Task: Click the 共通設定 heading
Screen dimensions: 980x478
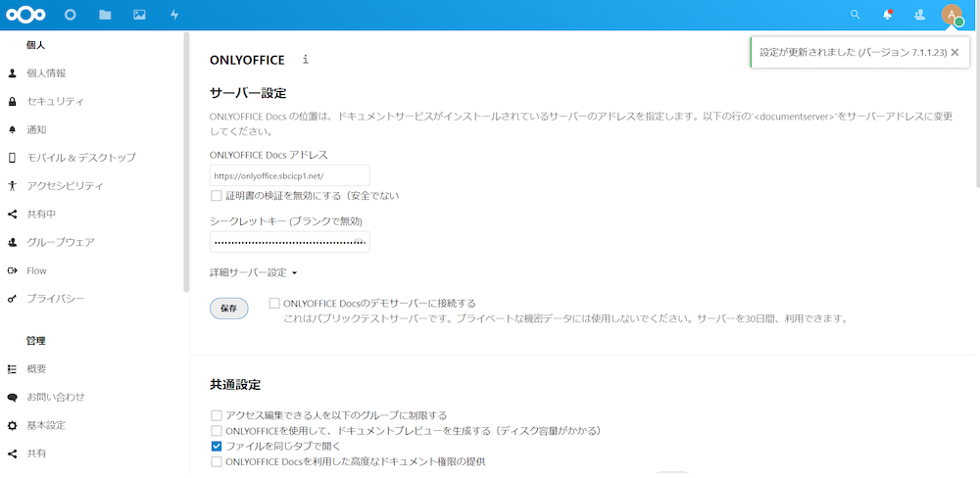Action: (235, 385)
